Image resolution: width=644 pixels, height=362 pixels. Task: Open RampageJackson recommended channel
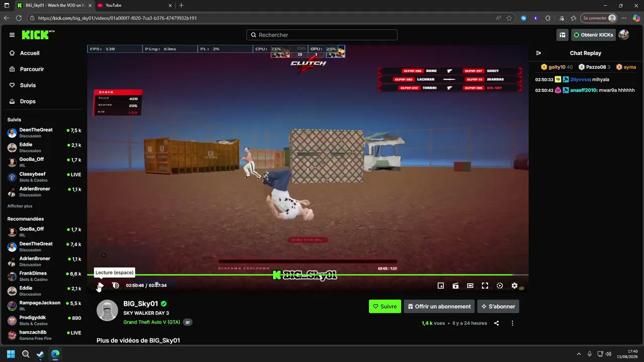[44, 306]
